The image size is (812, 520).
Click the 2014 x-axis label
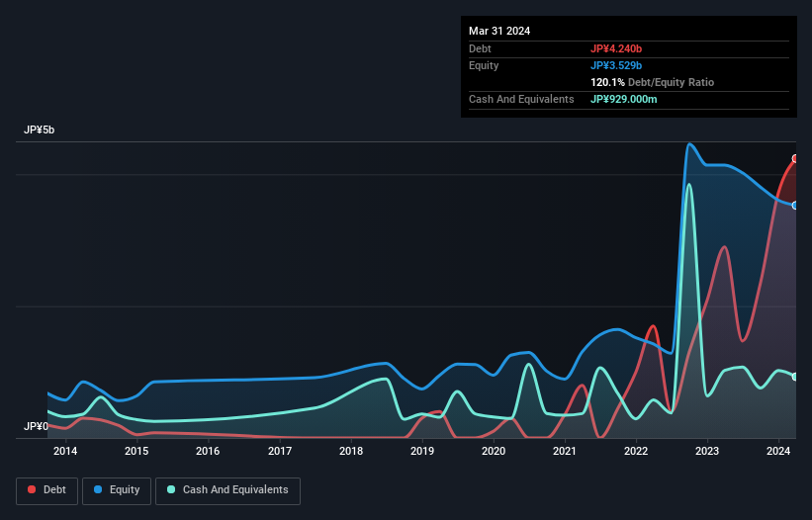pos(65,451)
